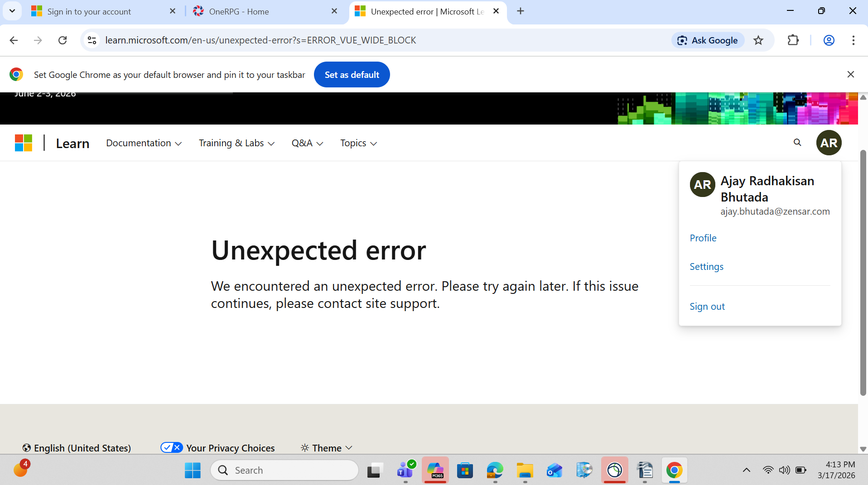Open File Explorer from taskbar

[x=525, y=471]
